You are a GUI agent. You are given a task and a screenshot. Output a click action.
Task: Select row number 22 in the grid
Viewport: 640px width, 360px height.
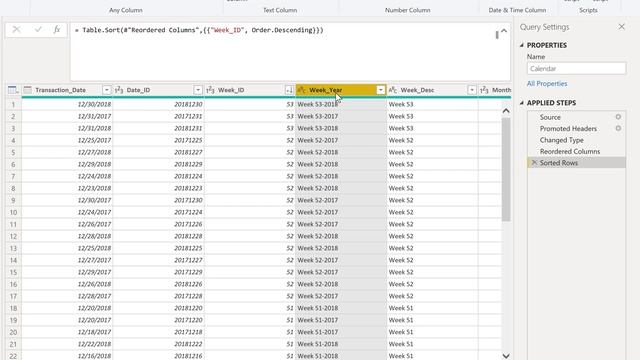13,356
